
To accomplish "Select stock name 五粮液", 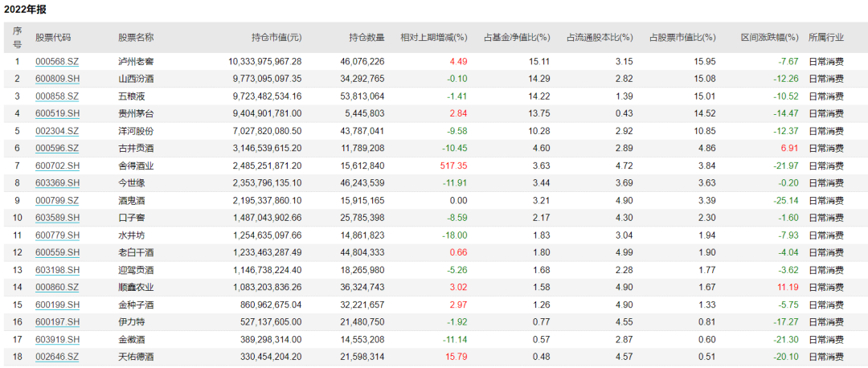I will (x=131, y=96).
